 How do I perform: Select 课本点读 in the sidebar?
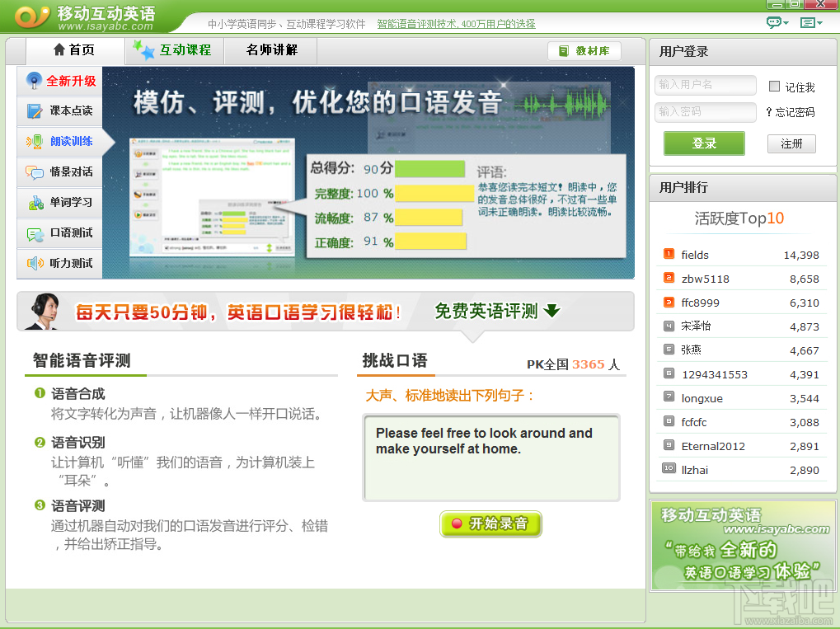[x=60, y=111]
